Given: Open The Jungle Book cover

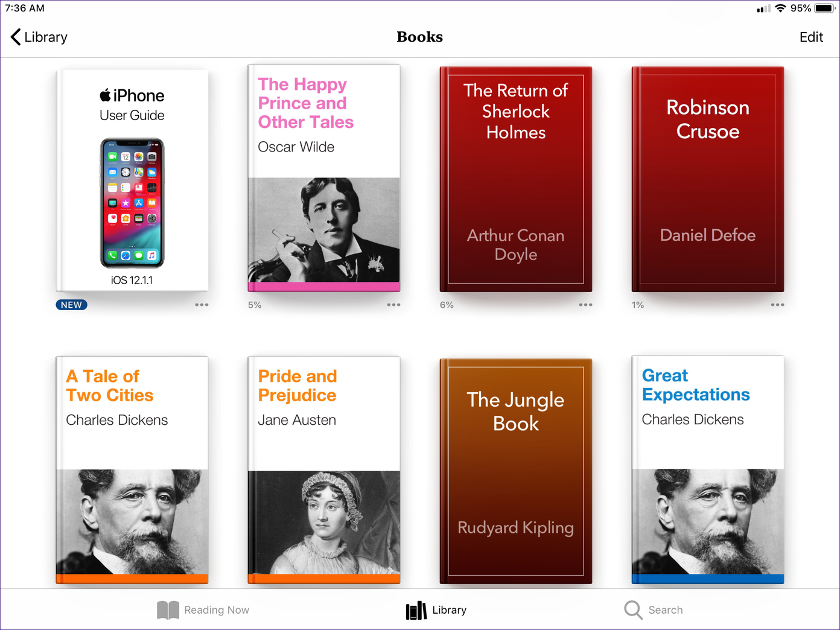Looking at the screenshot, I should click(516, 471).
